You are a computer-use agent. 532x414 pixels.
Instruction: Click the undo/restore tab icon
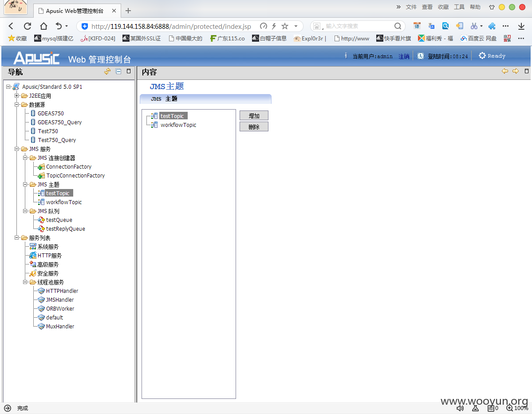coord(59,26)
